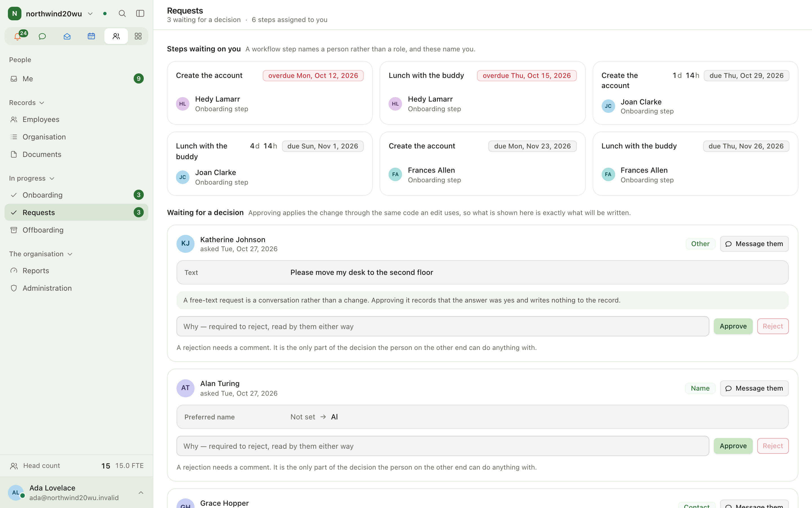Message Alan Turing via Message them

[x=754, y=388]
